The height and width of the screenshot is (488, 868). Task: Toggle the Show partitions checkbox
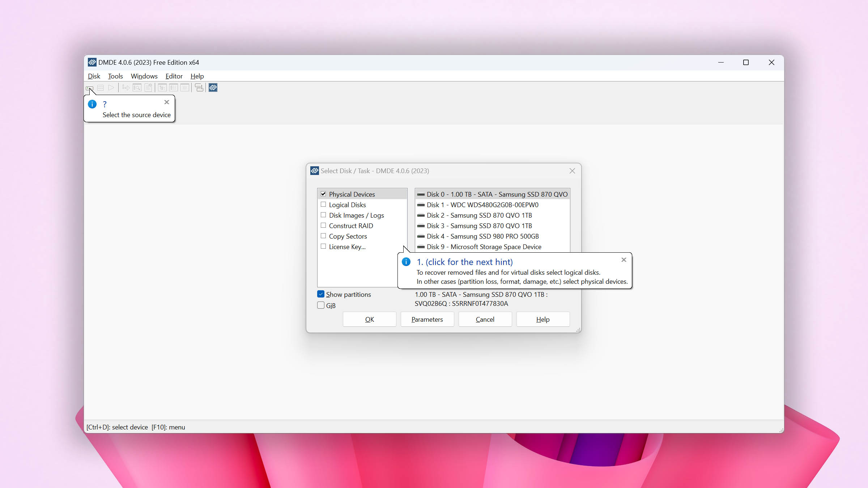[321, 294]
